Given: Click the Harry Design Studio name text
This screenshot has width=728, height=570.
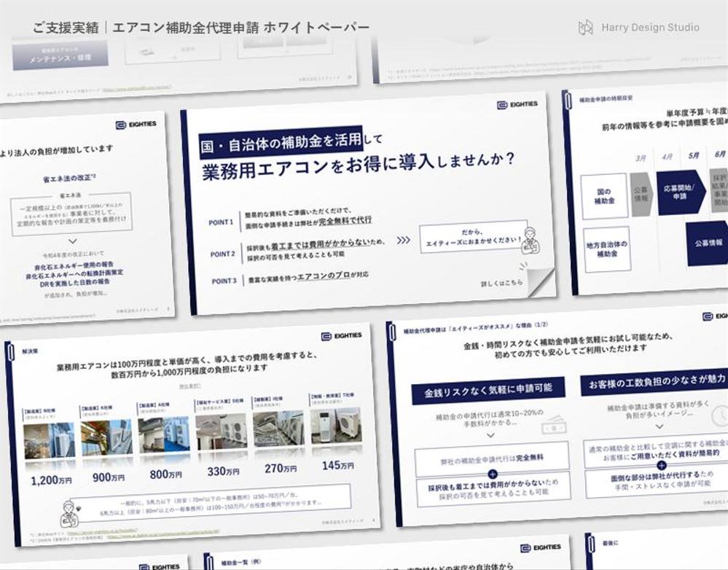Looking at the screenshot, I should click(x=650, y=28).
